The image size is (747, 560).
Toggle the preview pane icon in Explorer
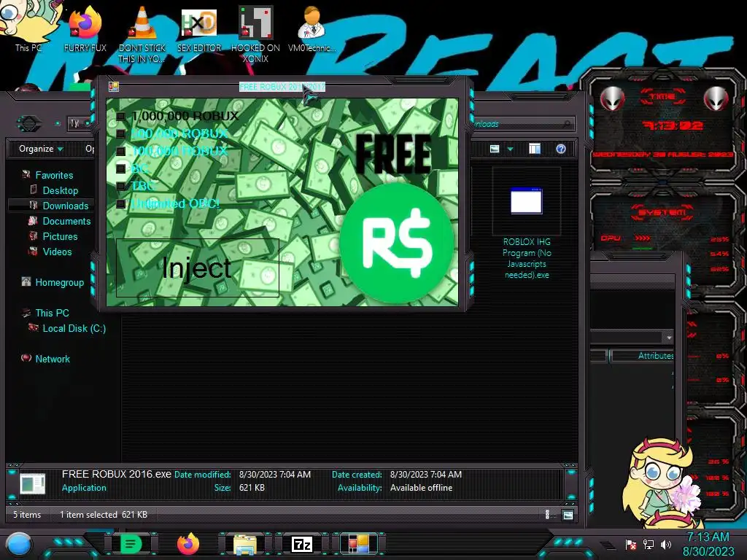click(535, 149)
